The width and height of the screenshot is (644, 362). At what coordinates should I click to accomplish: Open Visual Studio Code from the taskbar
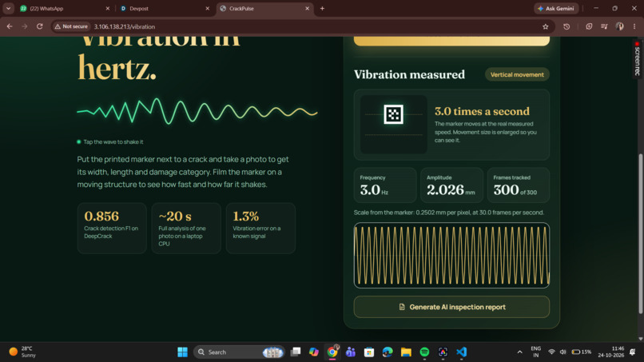pos(461,352)
